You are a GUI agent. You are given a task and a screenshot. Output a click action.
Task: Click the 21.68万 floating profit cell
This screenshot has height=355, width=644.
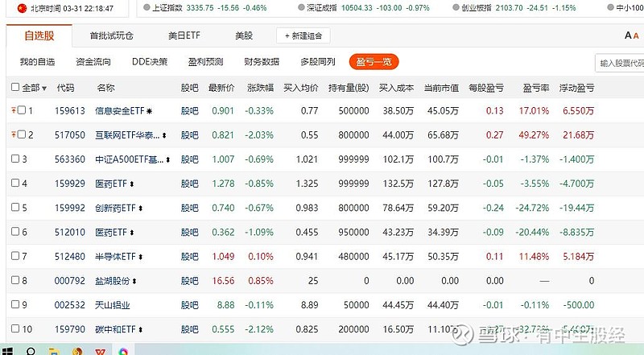pyautogui.click(x=578, y=135)
